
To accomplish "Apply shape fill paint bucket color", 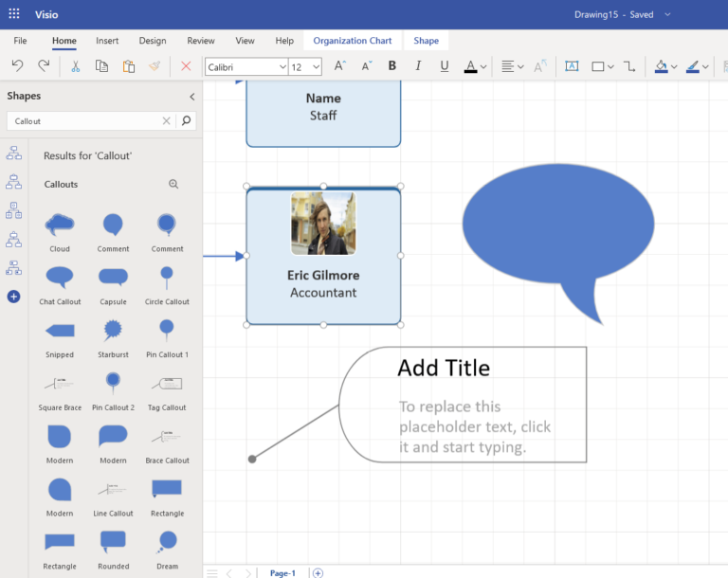I will pos(661,66).
